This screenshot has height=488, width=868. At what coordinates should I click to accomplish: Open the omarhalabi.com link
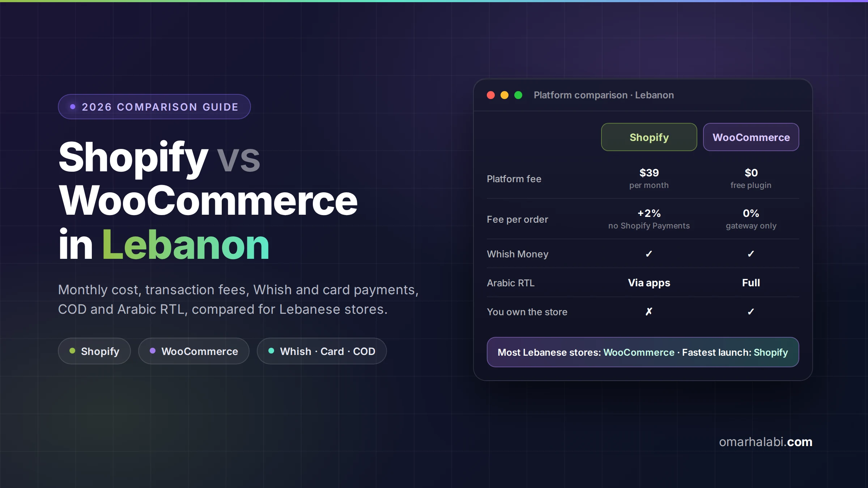766,442
